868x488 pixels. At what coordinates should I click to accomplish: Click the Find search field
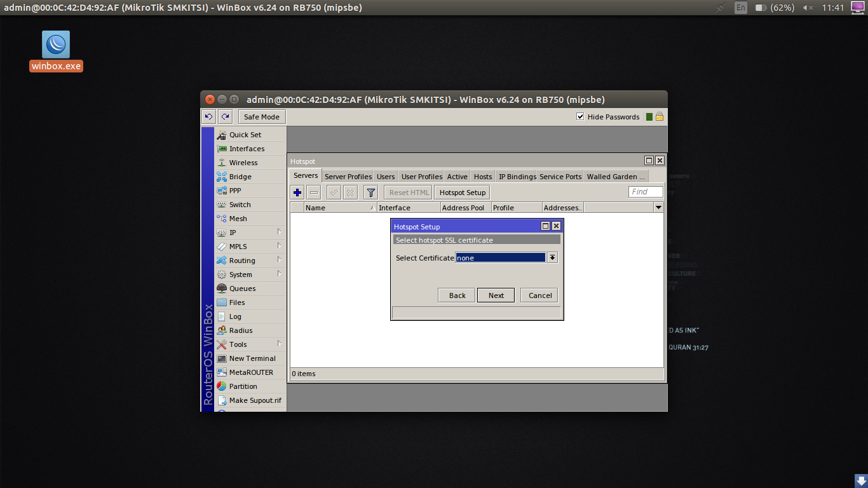point(646,192)
